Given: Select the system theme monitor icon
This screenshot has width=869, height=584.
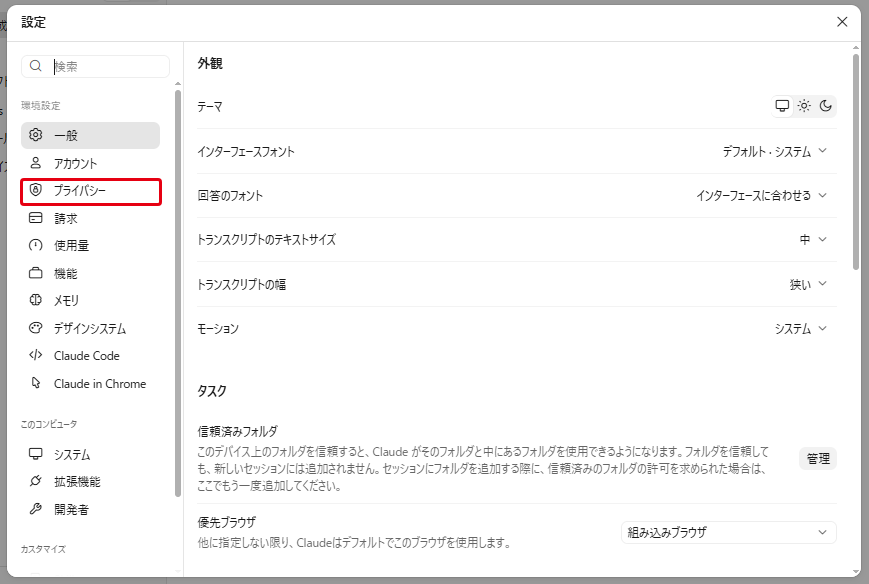Looking at the screenshot, I should point(782,106).
